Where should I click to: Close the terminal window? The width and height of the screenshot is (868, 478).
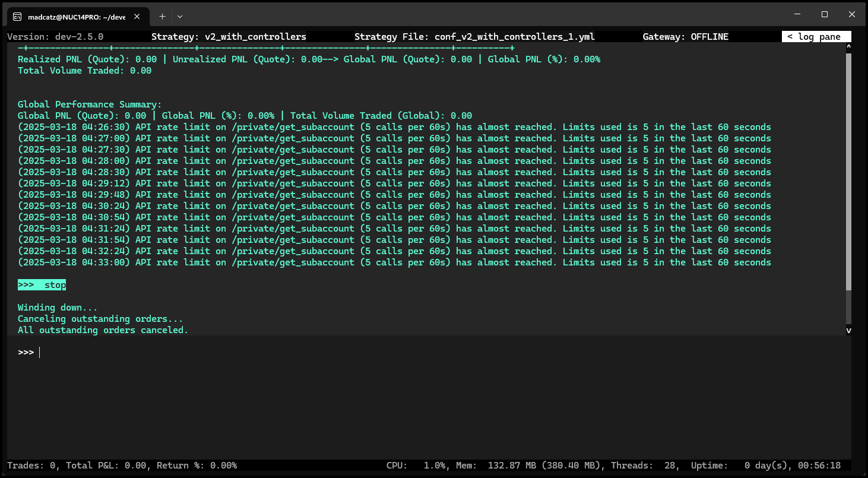[x=851, y=14]
